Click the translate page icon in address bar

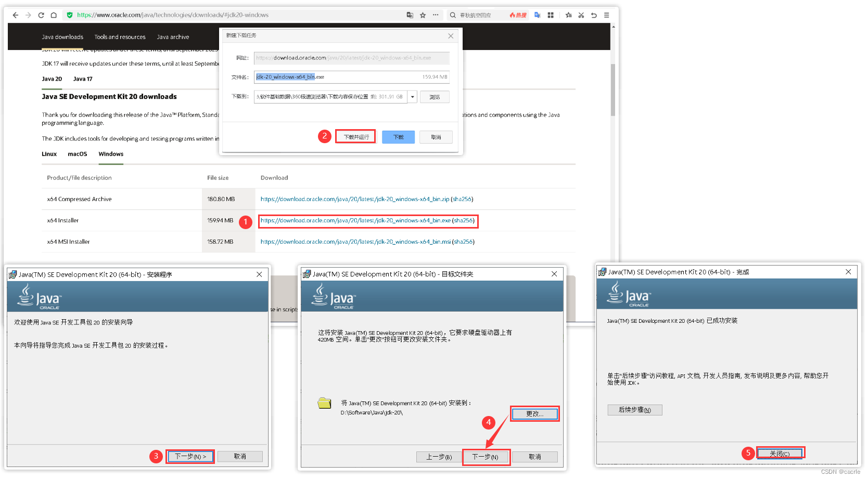[410, 15]
